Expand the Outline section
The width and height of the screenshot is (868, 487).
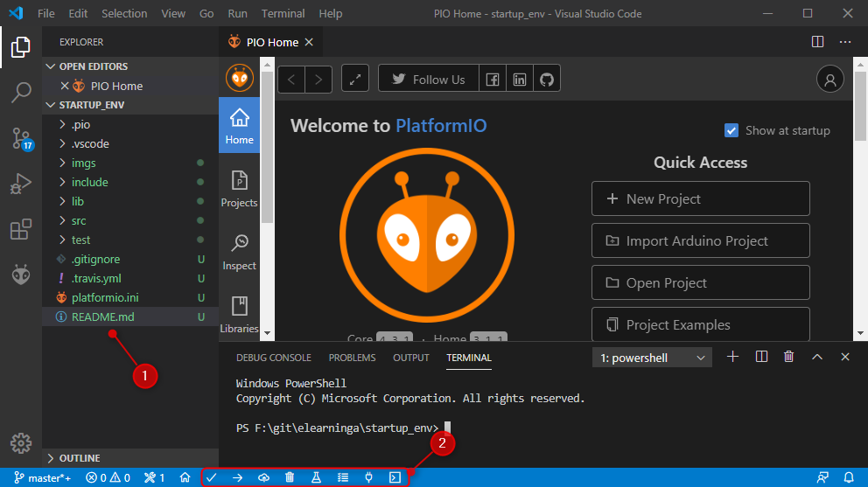coord(130,458)
